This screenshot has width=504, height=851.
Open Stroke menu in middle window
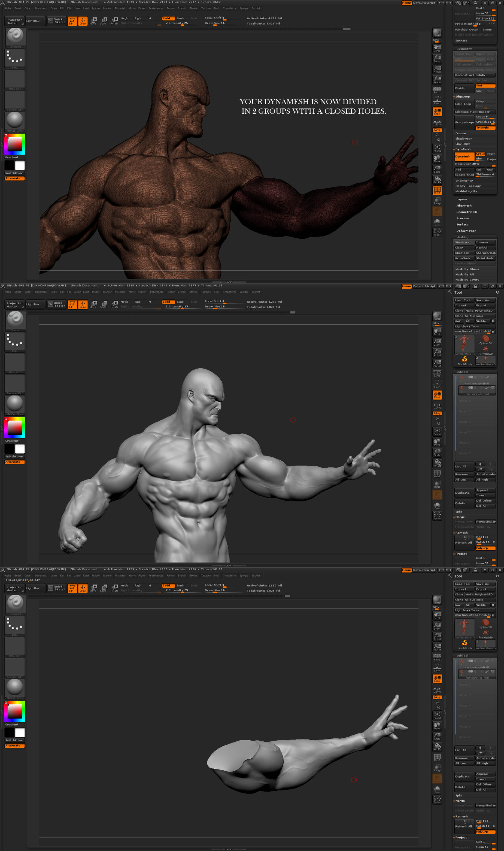(193, 292)
